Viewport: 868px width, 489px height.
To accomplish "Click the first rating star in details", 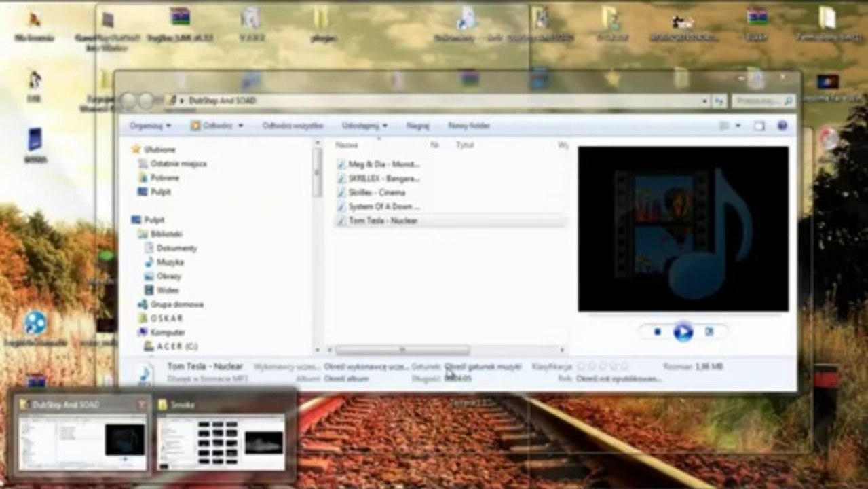I will 582,367.
